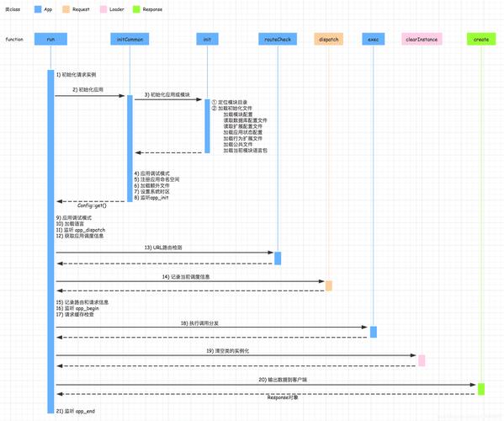504x421 pixels.
Task: Click the "12) 获取应用调度信息" step
Action: point(80,236)
